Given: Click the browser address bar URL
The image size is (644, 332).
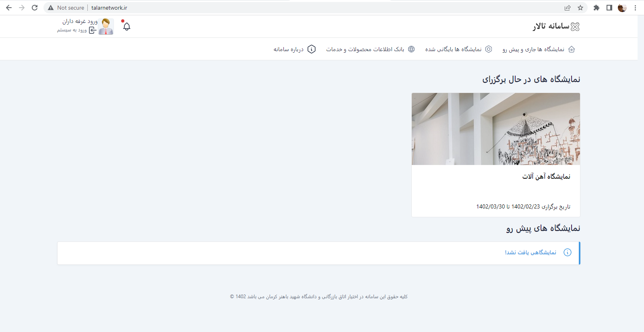Looking at the screenshot, I should (x=109, y=8).
